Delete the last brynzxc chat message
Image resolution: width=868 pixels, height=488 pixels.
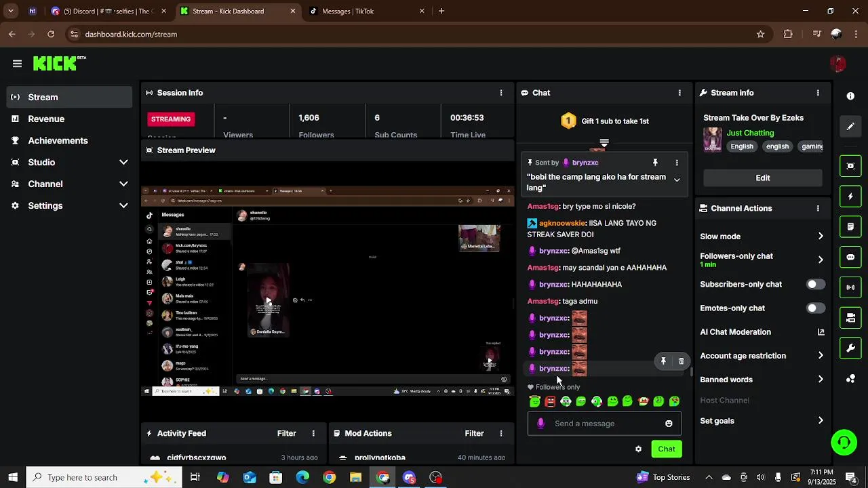(682, 361)
